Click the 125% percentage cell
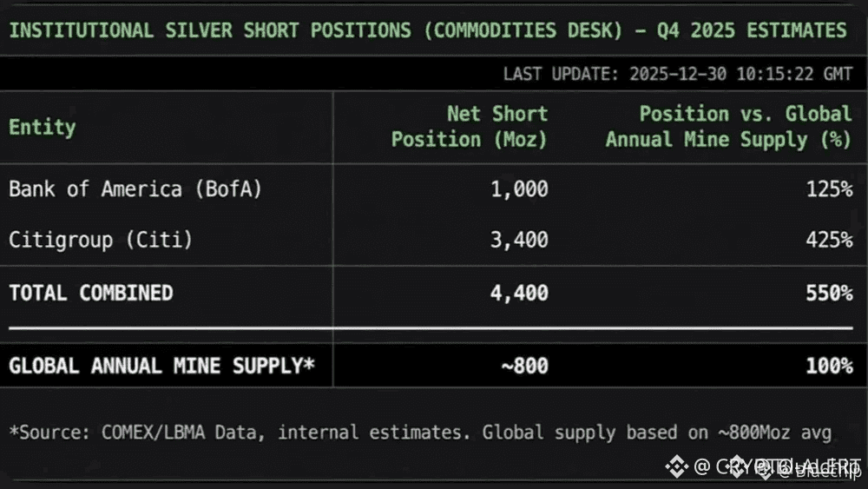The width and height of the screenshot is (868, 489). pyautogui.click(x=829, y=188)
